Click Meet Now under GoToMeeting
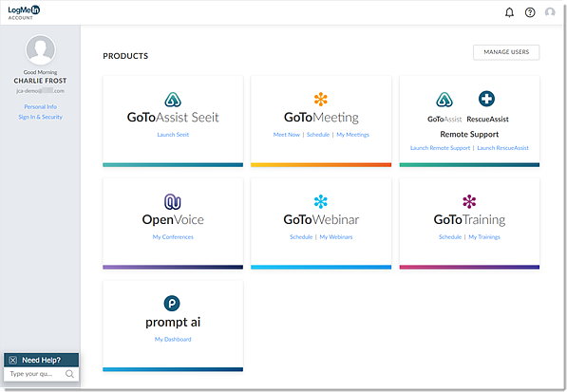Image resolution: width=567 pixels, height=392 pixels. (287, 135)
